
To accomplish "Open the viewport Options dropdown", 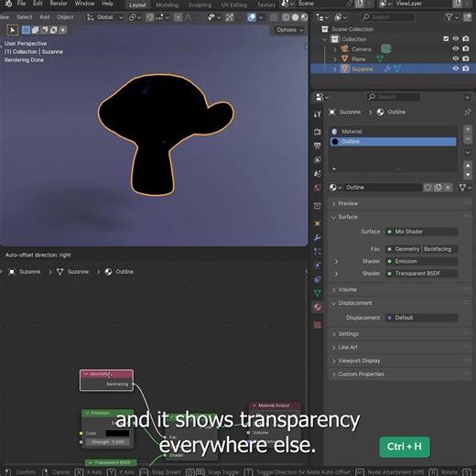I will 289,30.
